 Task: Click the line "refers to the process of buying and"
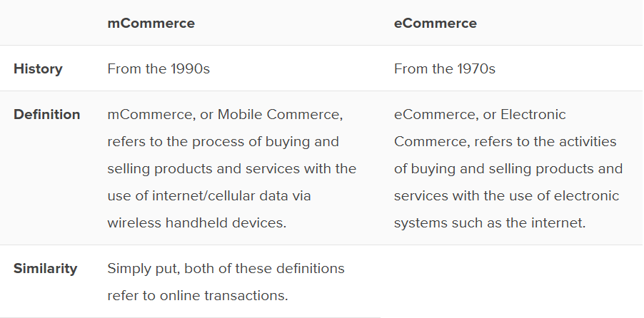(x=223, y=142)
